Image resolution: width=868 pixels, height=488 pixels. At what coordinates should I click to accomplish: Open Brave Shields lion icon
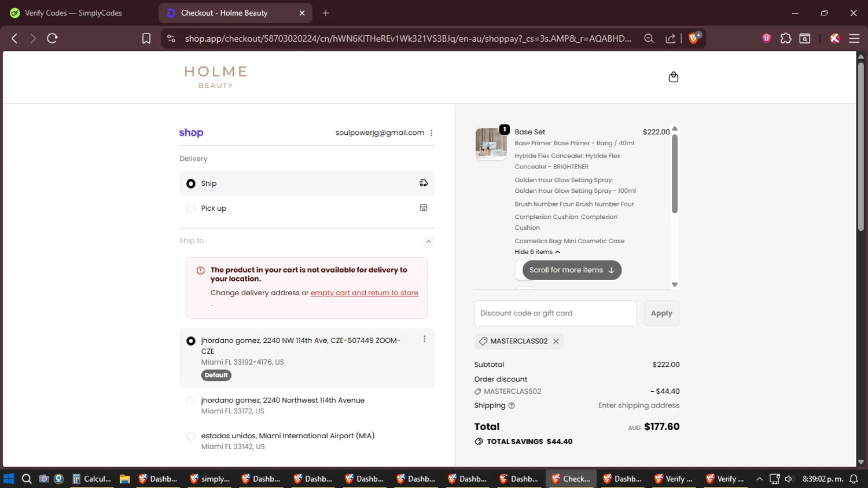coord(694,38)
